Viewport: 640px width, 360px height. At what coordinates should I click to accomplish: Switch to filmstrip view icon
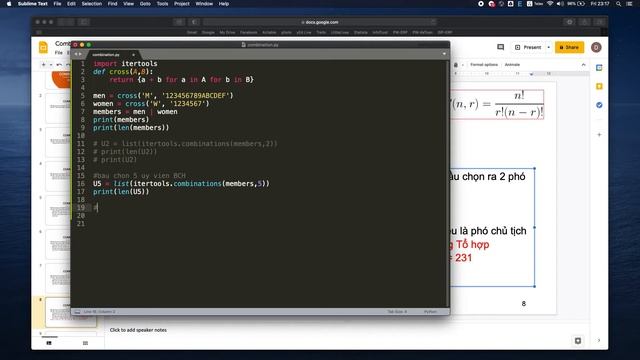tap(49, 343)
